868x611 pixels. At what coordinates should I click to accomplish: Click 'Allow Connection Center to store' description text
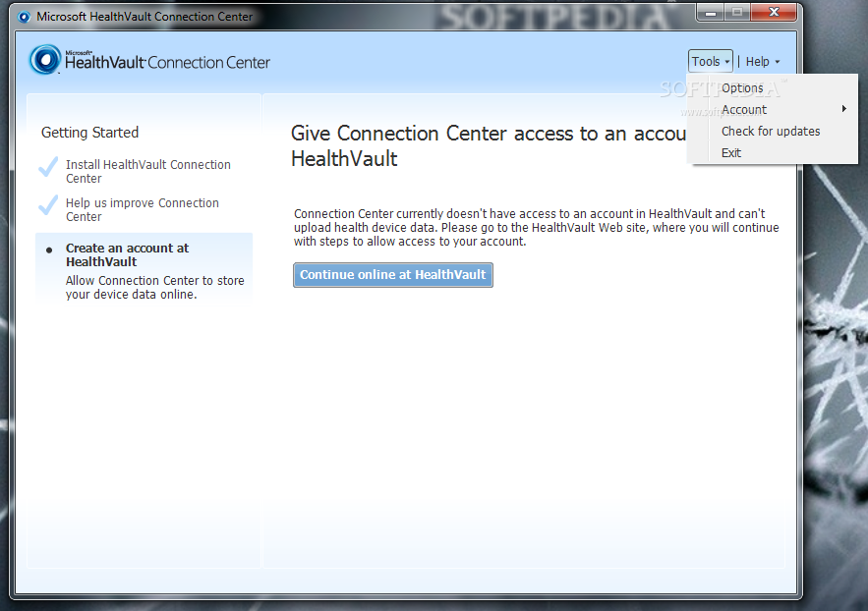(x=155, y=288)
